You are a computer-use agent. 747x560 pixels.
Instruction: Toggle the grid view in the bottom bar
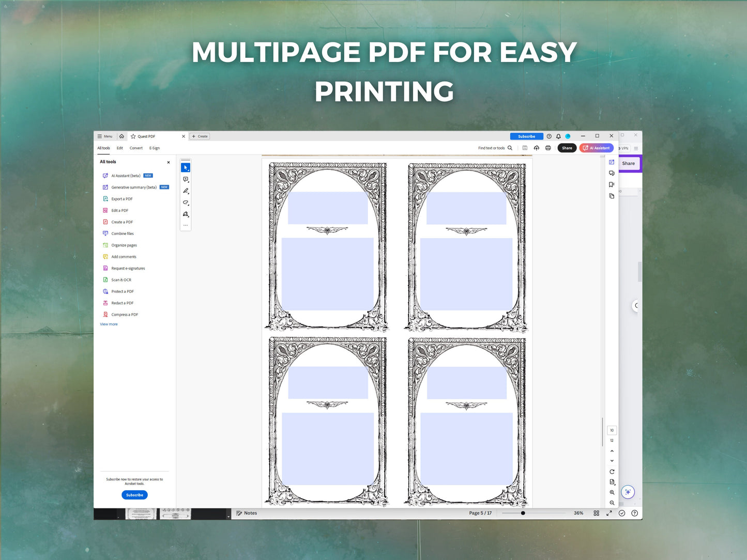596,513
